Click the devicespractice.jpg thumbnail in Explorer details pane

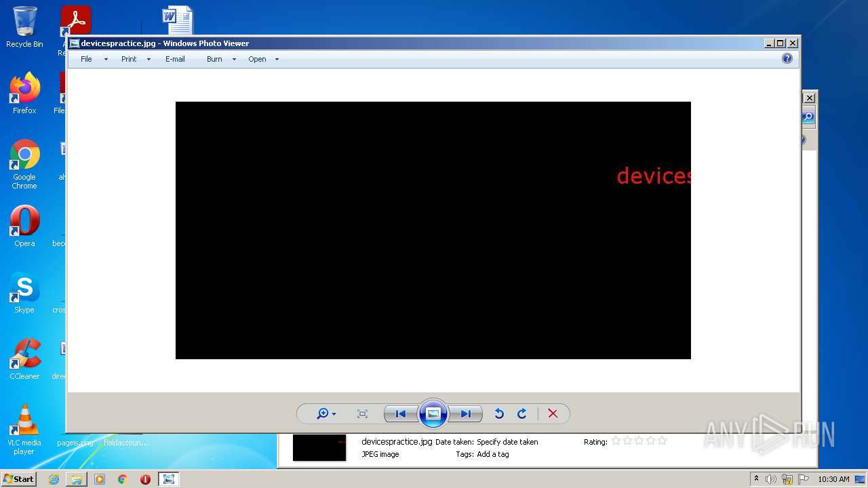319,448
